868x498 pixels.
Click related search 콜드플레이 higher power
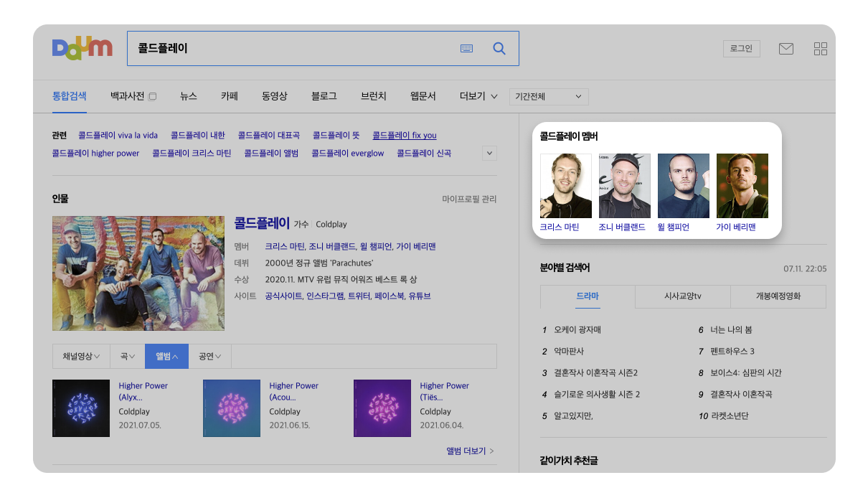[96, 153]
